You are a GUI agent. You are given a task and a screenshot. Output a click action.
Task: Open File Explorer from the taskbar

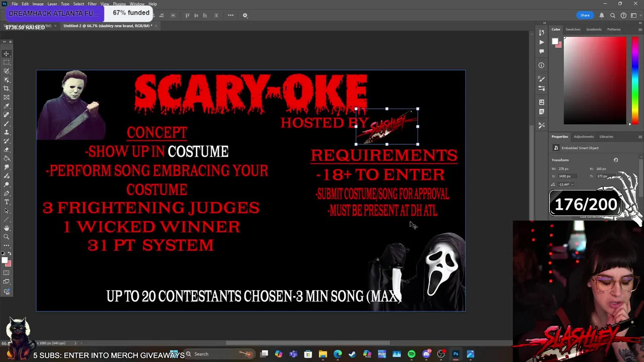click(323, 354)
